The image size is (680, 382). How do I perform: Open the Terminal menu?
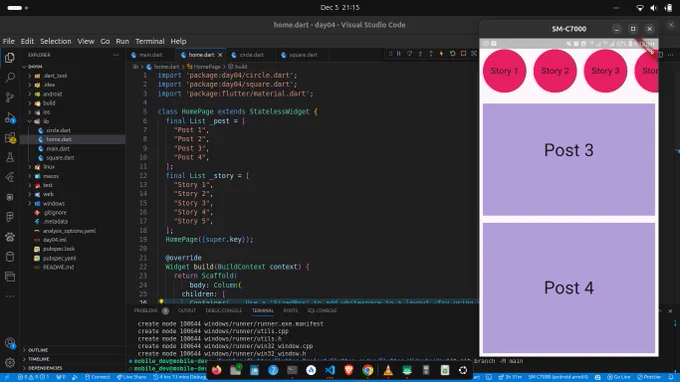tap(150, 41)
